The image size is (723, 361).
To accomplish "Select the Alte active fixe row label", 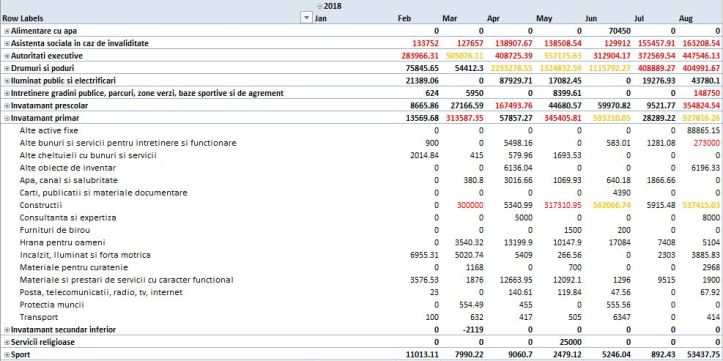I will coord(49,130).
